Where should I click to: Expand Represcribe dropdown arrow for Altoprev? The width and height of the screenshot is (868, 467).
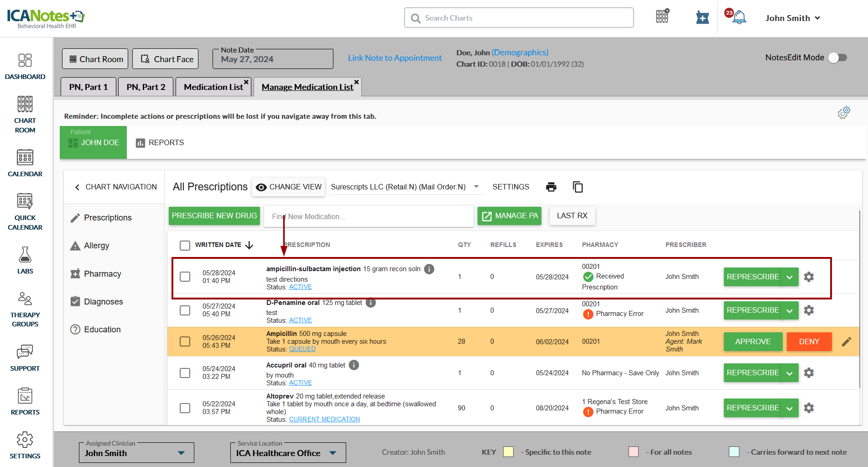(x=790, y=408)
